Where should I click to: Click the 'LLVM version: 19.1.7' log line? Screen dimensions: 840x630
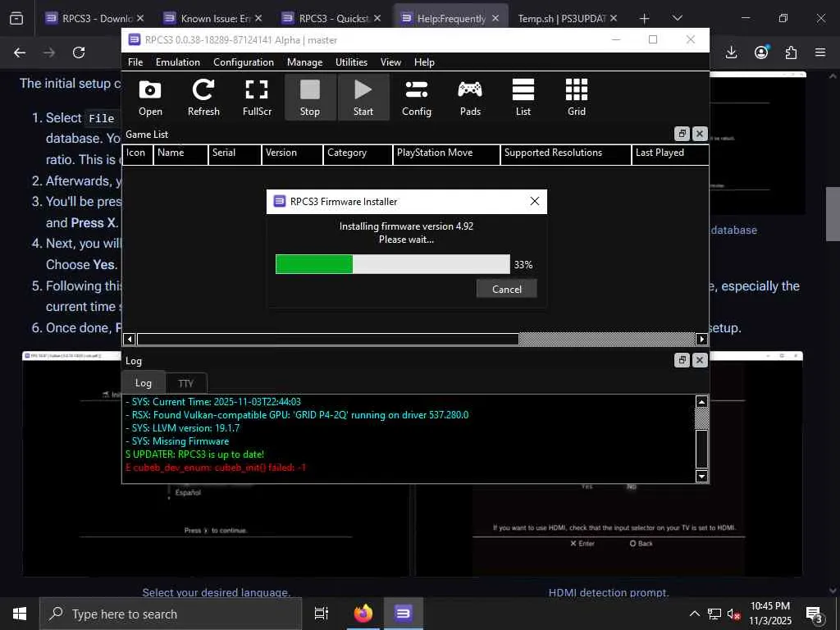tap(183, 428)
